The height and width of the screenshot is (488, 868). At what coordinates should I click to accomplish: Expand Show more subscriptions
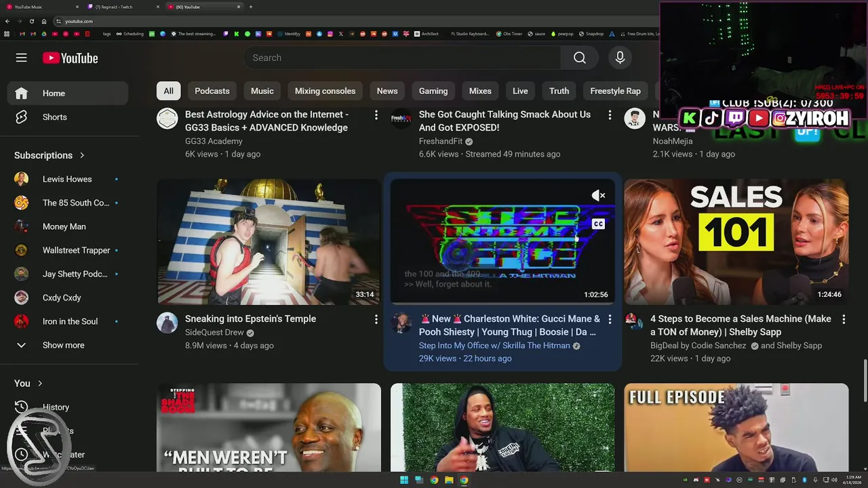(x=68, y=345)
